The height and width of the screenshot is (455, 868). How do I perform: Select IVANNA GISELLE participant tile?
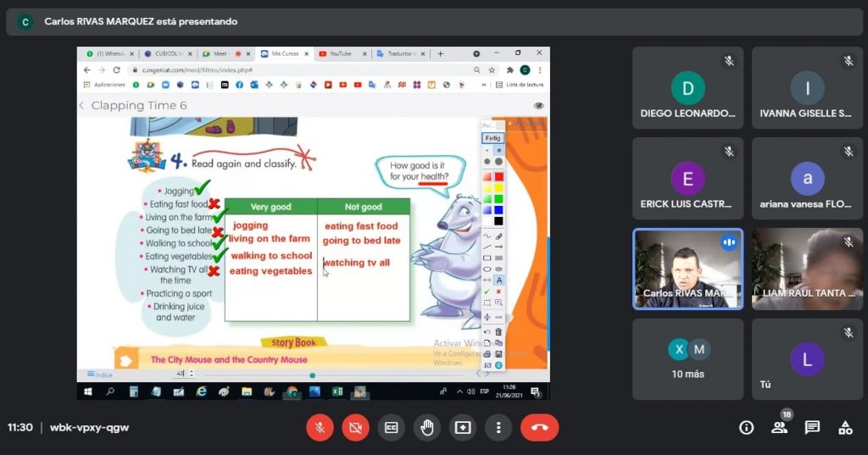[807, 88]
